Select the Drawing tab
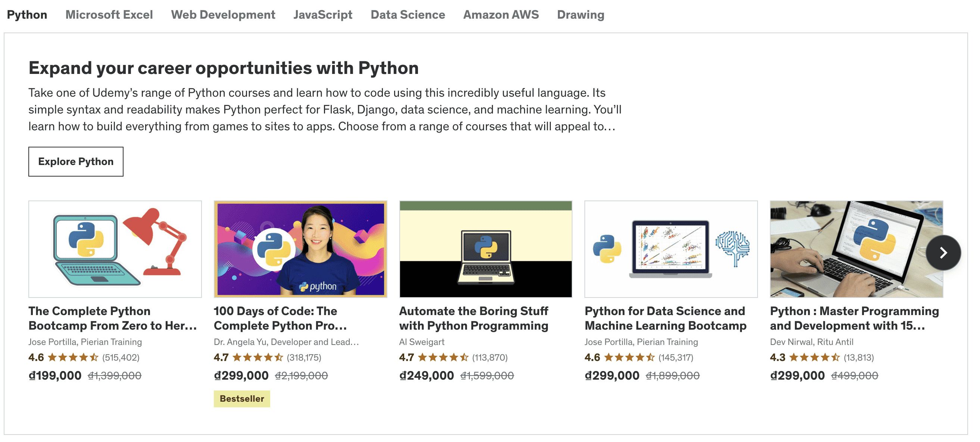This screenshot has height=442, width=980. (581, 15)
